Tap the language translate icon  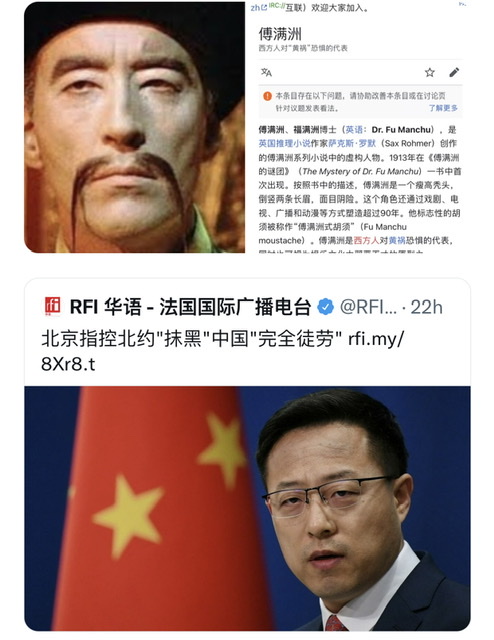pyautogui.click(x=266, y=72)
